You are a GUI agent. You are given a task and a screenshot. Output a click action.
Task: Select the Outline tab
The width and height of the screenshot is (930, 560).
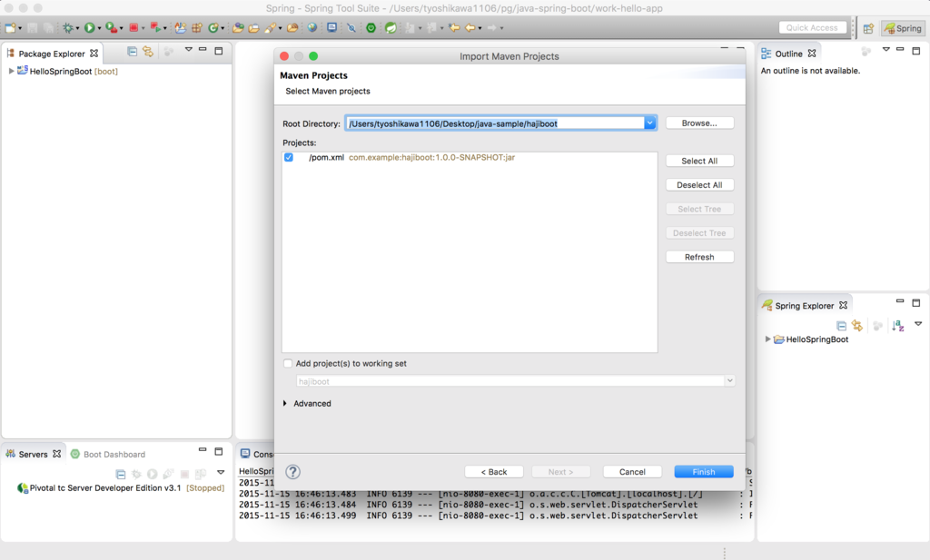tap(788, 54)
